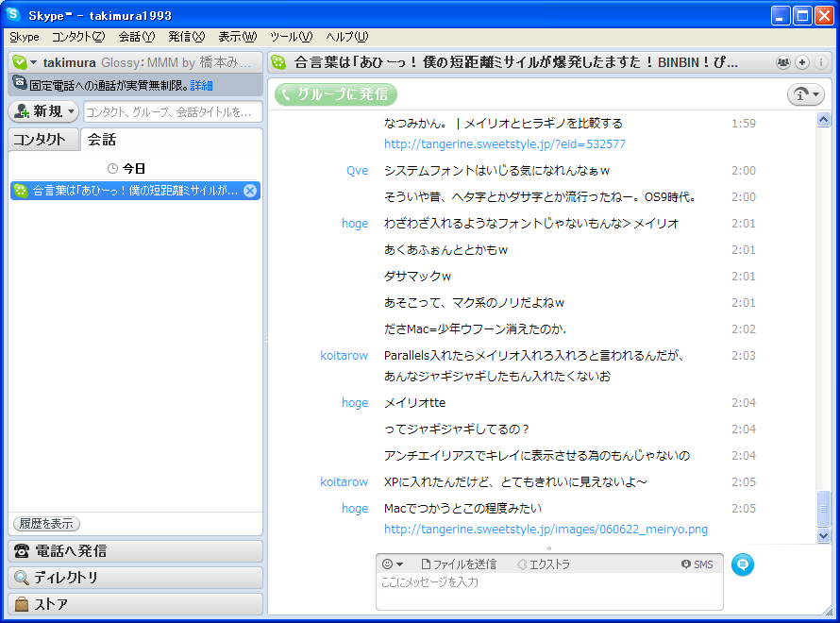Click the koitarow name at 2:05
This screenshot has height=623, width=840.
(344, 482)
